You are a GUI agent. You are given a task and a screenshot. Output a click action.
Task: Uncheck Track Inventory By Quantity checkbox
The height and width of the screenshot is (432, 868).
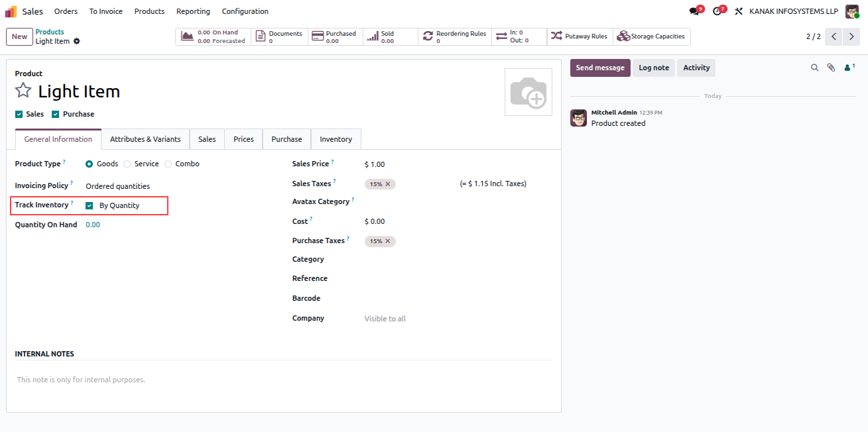(90, 205)
